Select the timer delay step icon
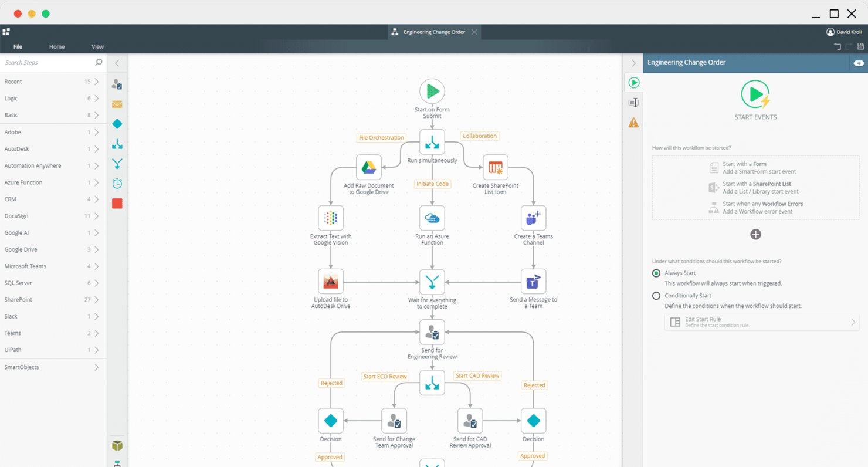Viewport: 868px width, 467px height. (117, 183)
